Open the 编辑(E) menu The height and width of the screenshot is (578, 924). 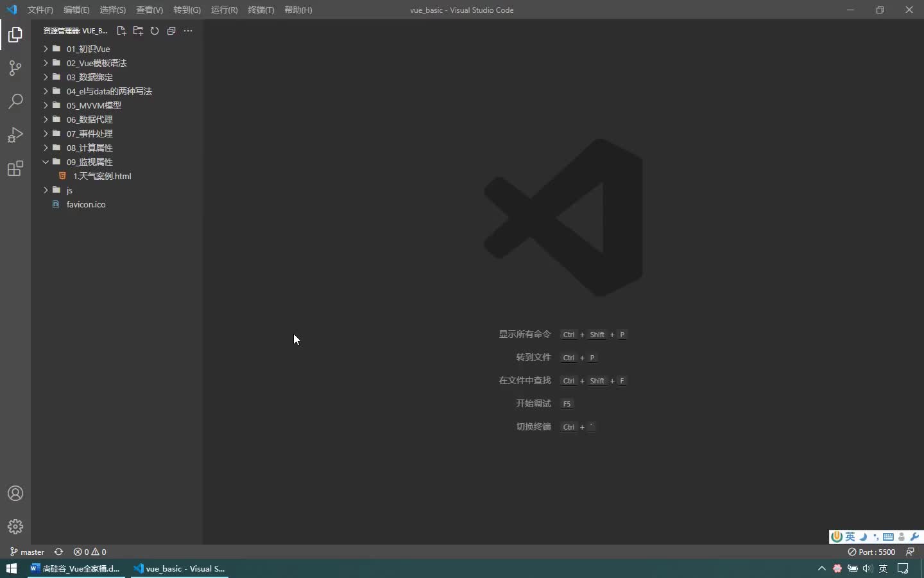click(76, 10)
